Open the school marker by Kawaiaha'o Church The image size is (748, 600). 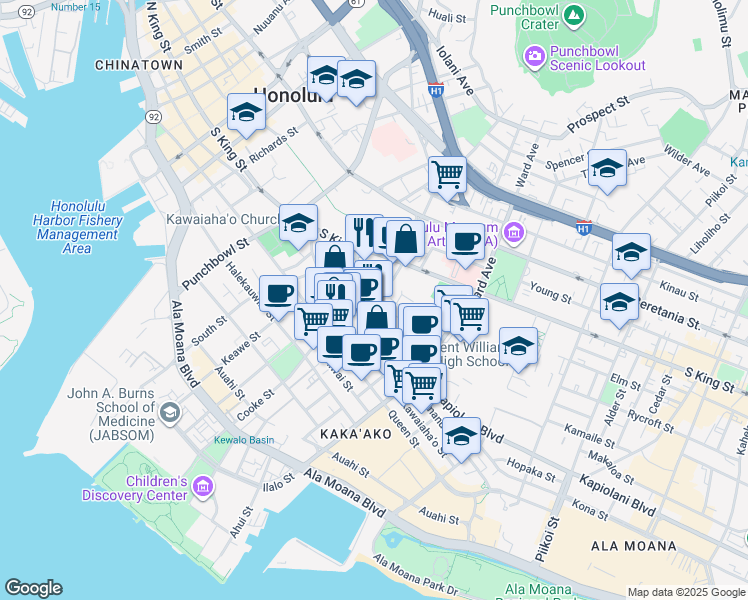298,225
